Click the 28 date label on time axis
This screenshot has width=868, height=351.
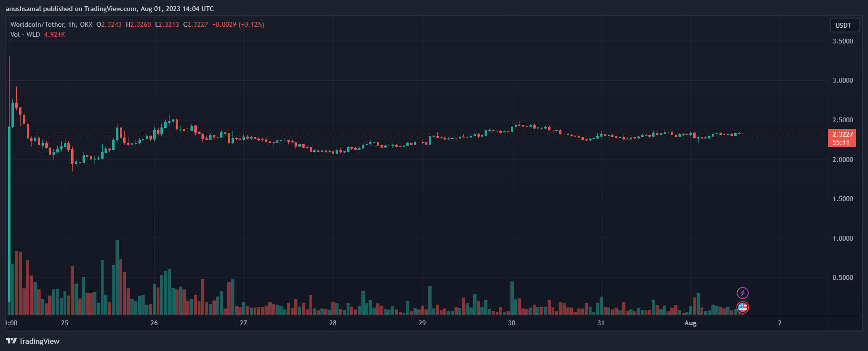point(333,323)
